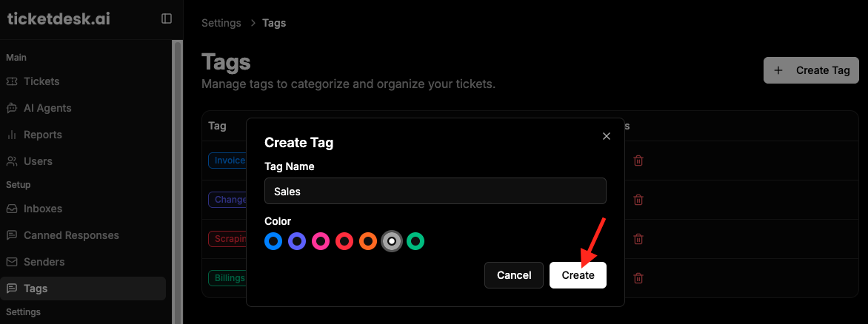The width and height of the screenshot is (868, 324).
Task: Select the orange color swatch
Action: pos(368,241)
